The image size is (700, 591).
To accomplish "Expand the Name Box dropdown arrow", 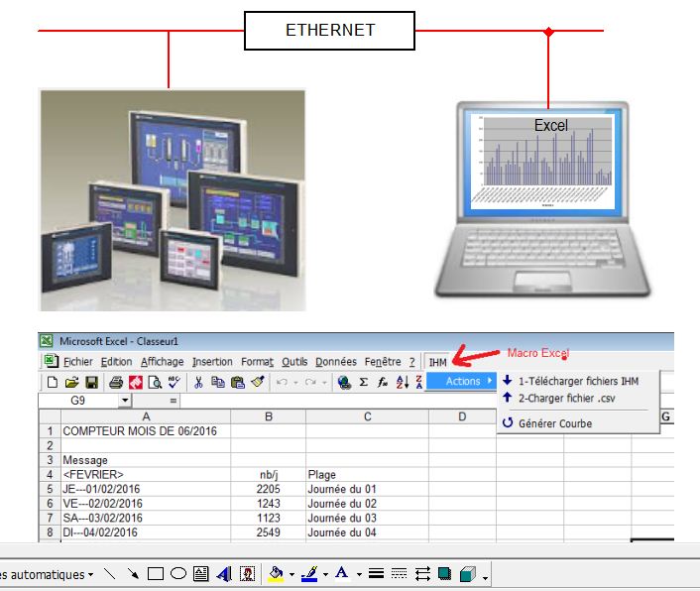I will (125, 401).
